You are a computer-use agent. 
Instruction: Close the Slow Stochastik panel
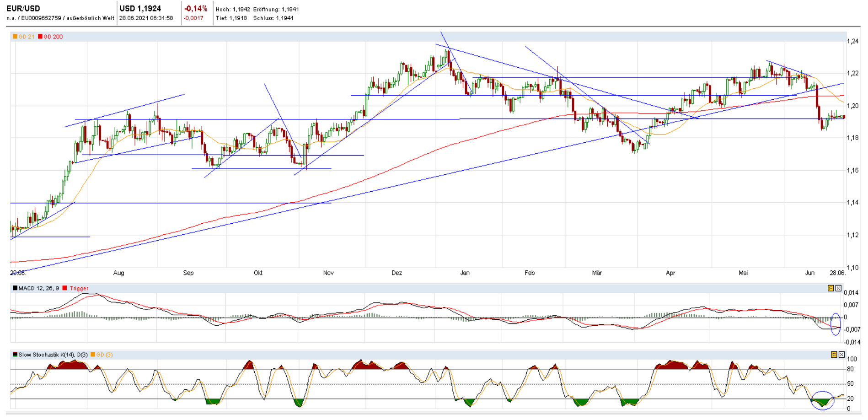(x=841, y=355)
